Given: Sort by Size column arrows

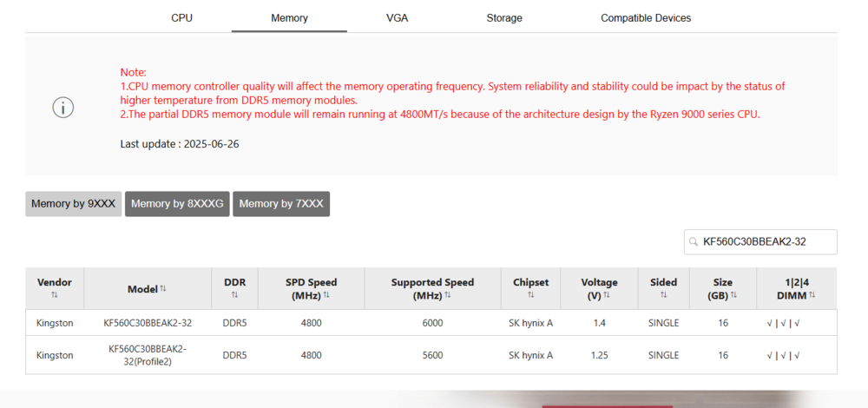Looking at the screenshot, I should (x=733, y=296).
